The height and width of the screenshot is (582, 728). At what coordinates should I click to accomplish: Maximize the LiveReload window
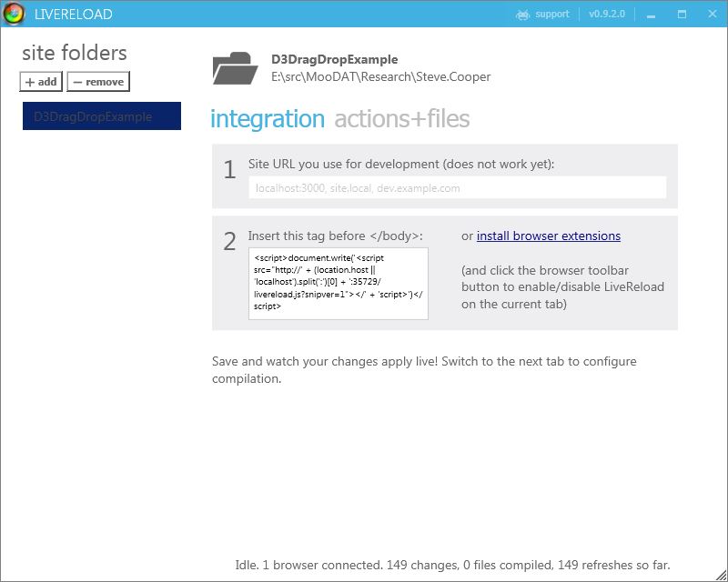pyautogui.click(x=682, y=15)
